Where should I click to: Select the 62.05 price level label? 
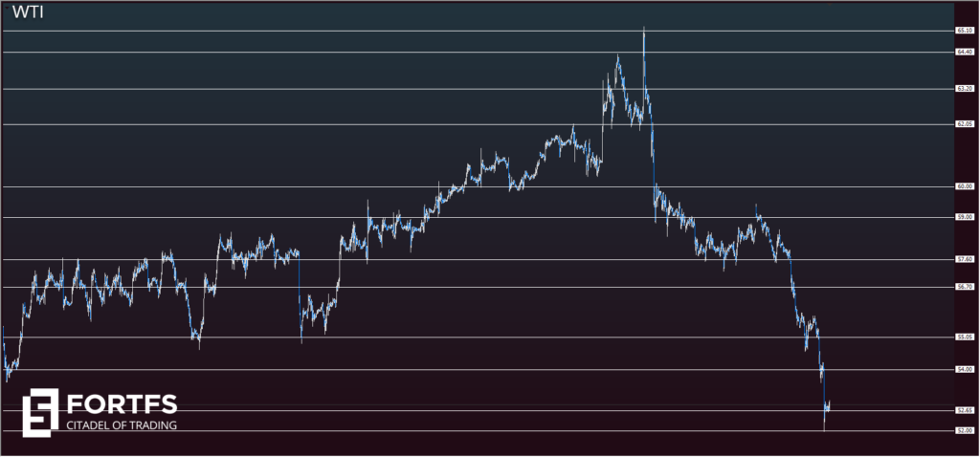[964, 124]
